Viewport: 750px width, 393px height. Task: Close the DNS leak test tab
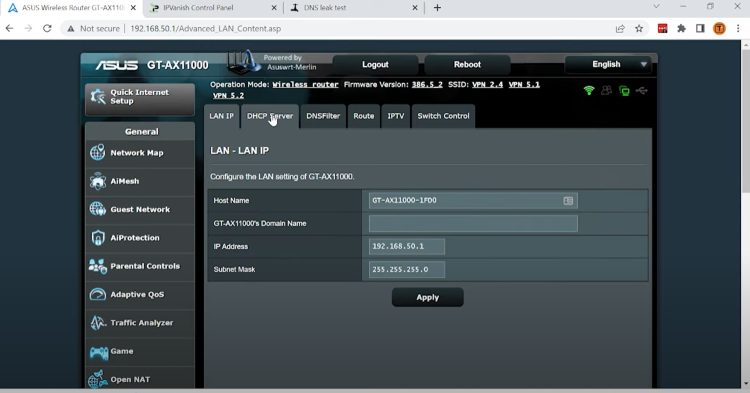pyautogui.click(x=415, y=8)
